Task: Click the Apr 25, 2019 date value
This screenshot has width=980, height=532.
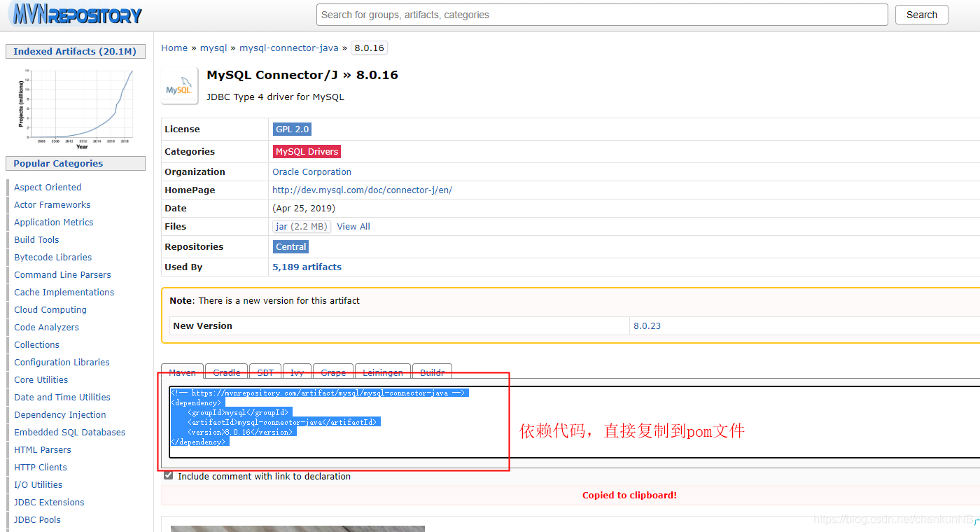Action: 304,208
